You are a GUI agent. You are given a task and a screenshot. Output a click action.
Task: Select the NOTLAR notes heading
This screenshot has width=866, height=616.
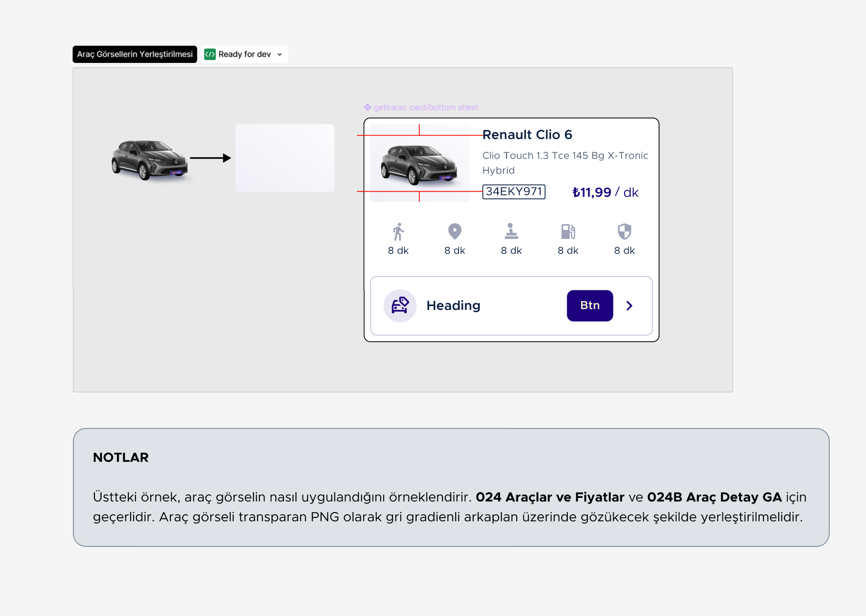tap(121, 457)
